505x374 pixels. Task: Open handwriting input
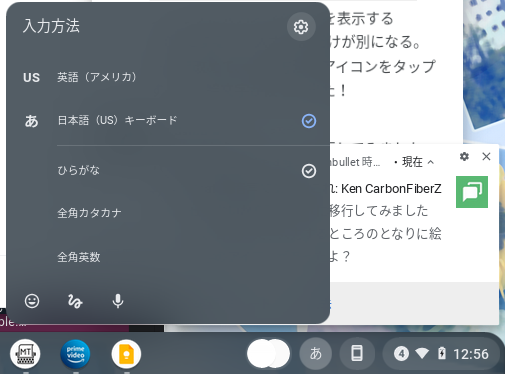[x=75, y=301]
